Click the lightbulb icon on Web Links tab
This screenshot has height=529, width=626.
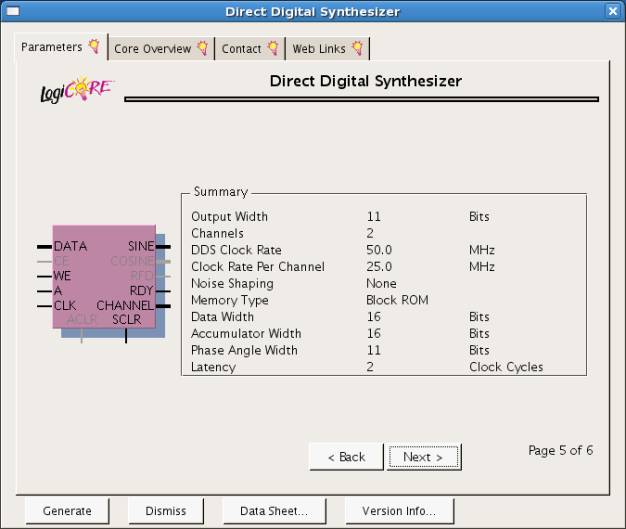pyautogui.click(x=358, y=48)
